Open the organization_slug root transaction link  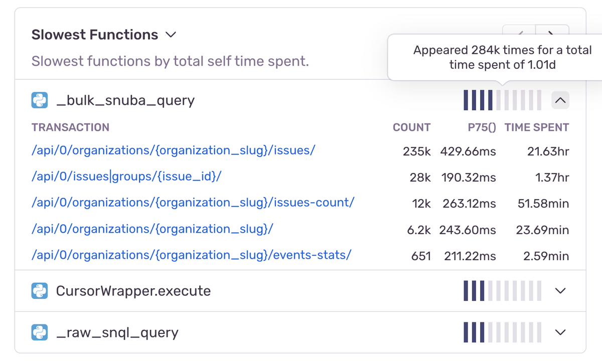152,229
